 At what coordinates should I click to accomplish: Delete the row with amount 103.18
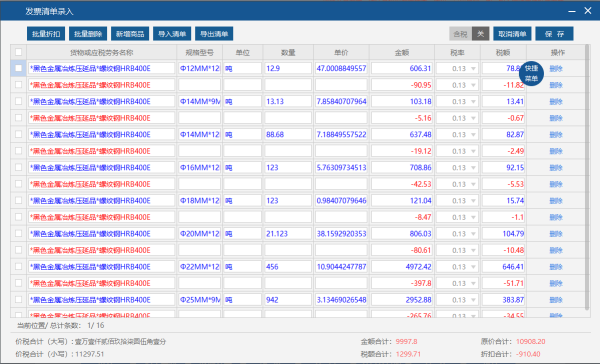(x=556, y=101)
